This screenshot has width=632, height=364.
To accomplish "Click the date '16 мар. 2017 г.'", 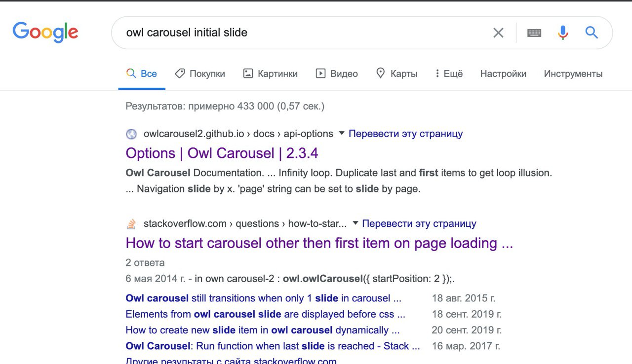I will click(x=466, y=346).
